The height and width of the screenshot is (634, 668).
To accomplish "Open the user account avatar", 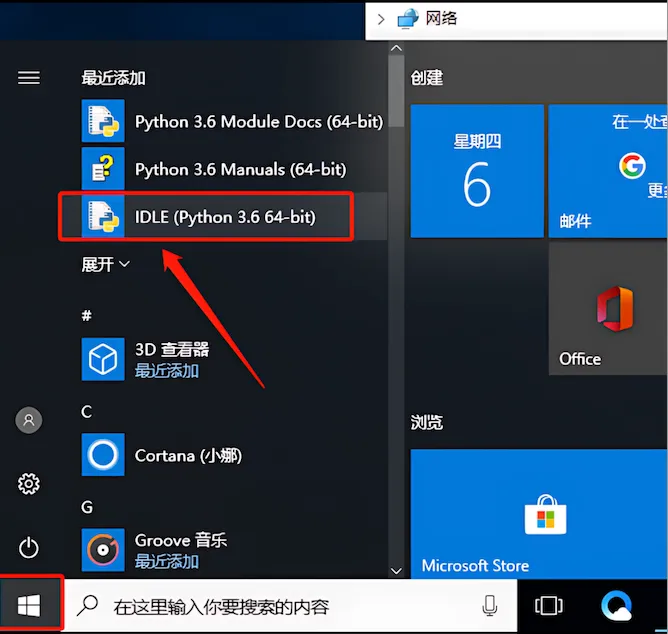I will tap(29, 420).
